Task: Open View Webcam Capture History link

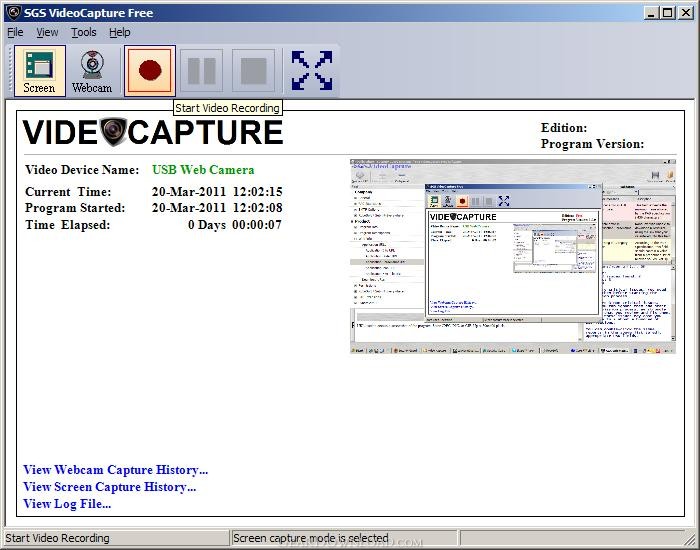Action: [x=116, y=470]
